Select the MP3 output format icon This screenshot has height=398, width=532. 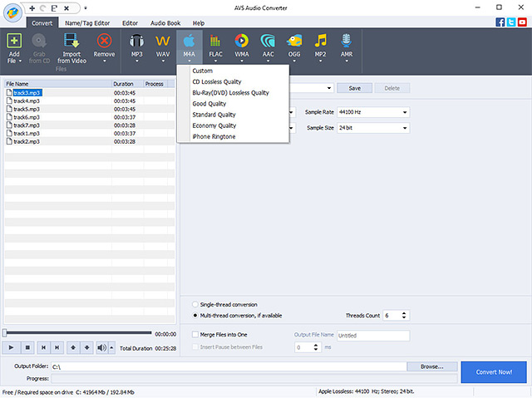(x=136, y=46)
